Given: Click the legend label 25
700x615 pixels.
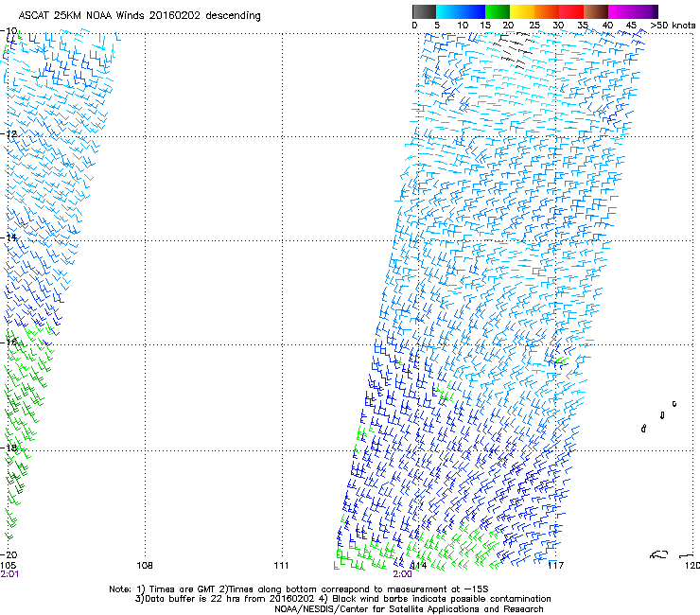Looking at the screenshot, I should tap(534, 26).
